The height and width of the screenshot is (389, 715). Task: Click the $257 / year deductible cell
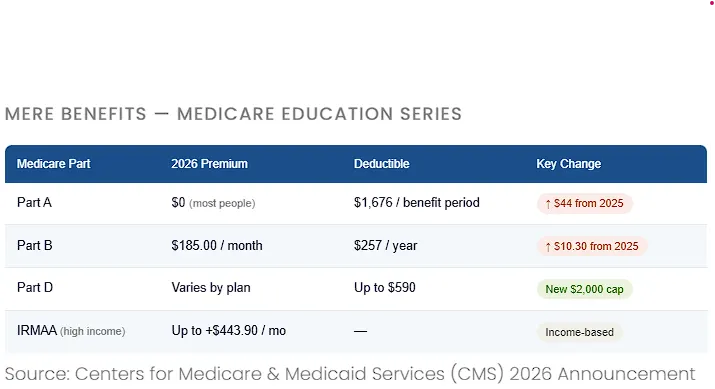385,245
